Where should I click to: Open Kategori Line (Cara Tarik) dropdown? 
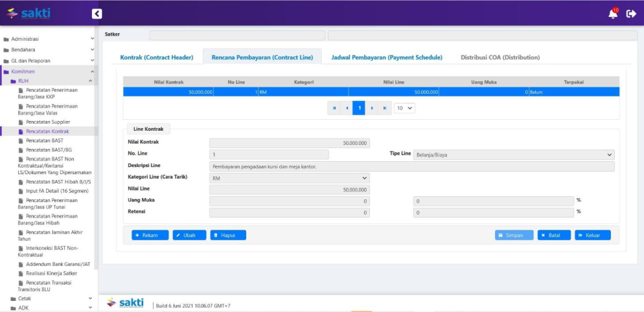coord(289,178)
